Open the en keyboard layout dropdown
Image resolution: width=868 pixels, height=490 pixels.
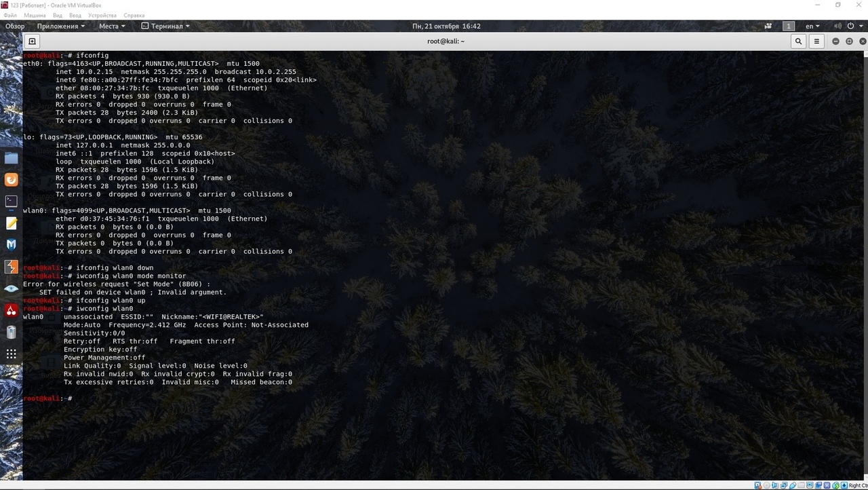point(812,26)
